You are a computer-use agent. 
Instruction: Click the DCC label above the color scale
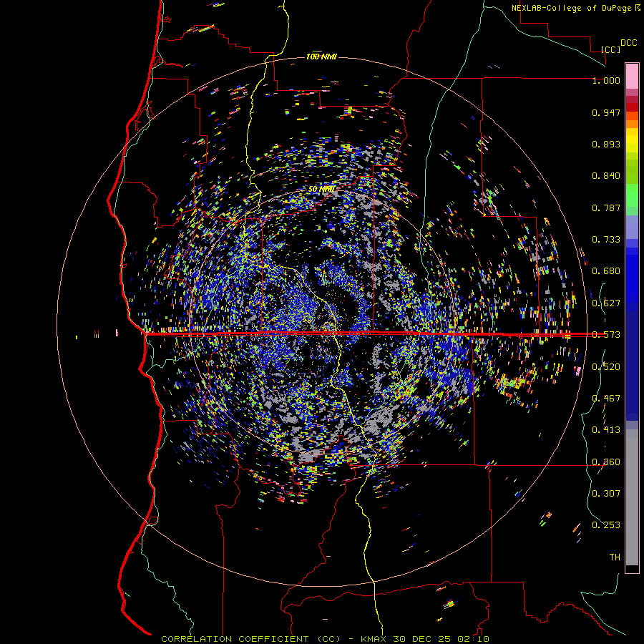click(x=628, y=43)
